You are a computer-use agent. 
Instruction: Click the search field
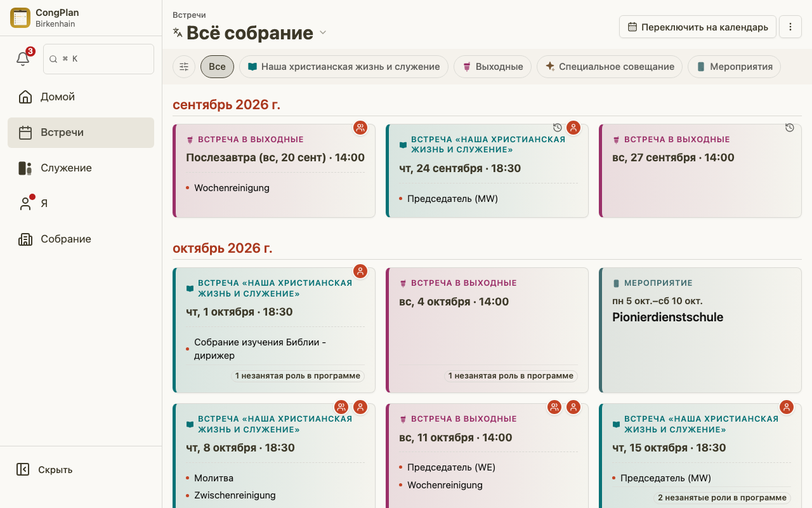point(98,59)
